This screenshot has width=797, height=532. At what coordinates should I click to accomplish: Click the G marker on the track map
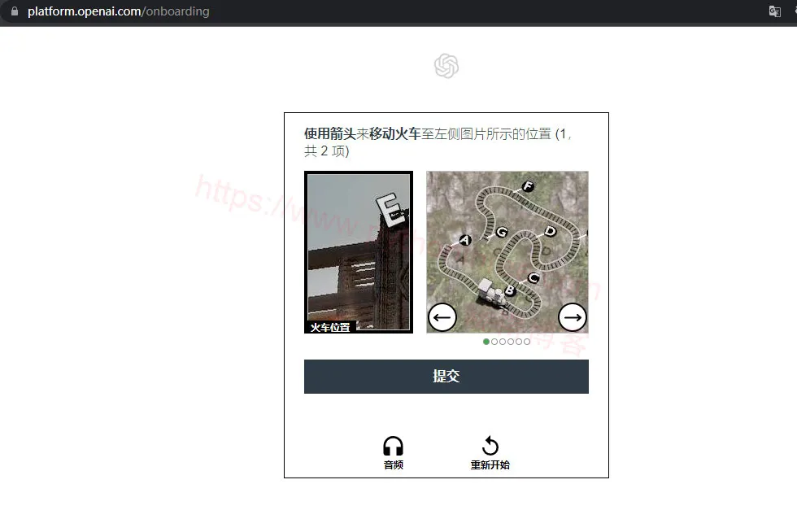point(502,233)
